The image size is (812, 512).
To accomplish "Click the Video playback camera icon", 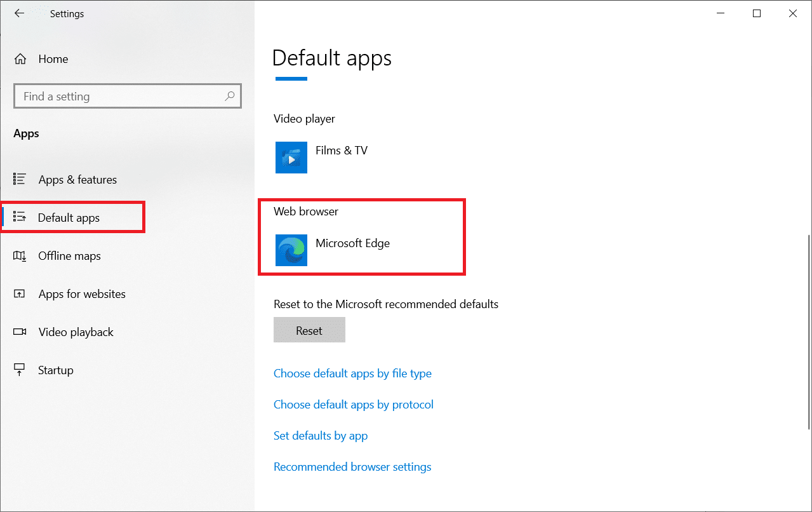I will [x=20, y=332].
